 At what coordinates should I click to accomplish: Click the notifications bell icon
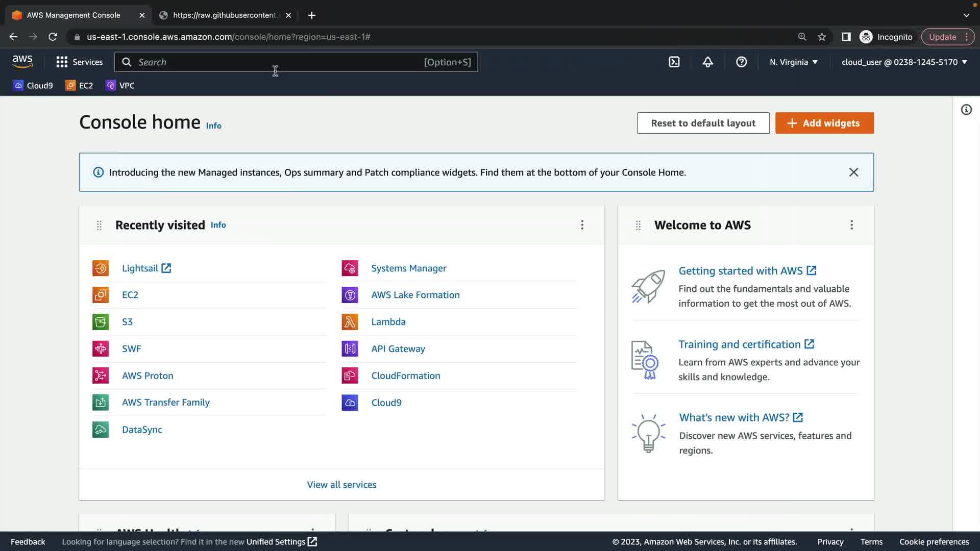pyautogui.click(x=707, y=62)
